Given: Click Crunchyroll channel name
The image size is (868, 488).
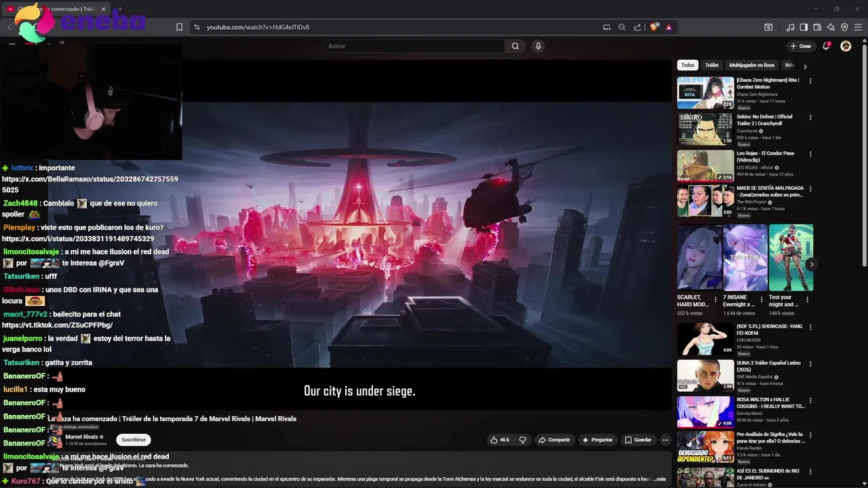Looking at the screenshot, I should pos(747,131).
